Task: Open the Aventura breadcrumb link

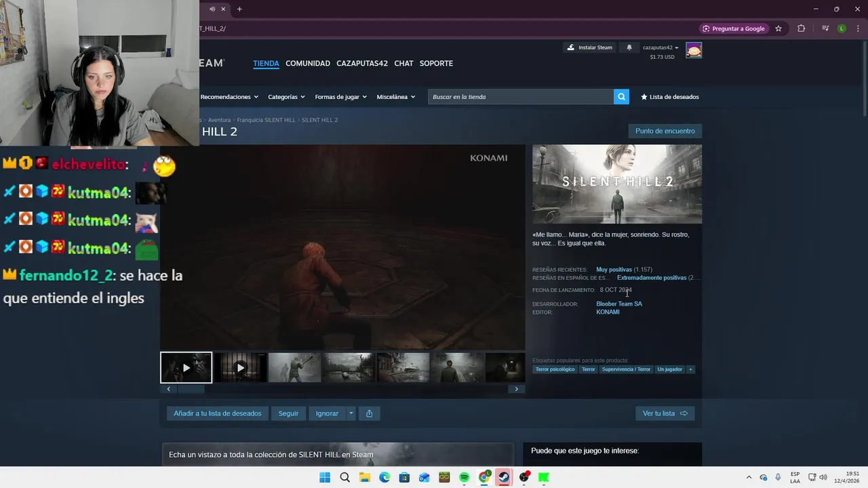Action: pyautogui.click(x=219, y=120)
